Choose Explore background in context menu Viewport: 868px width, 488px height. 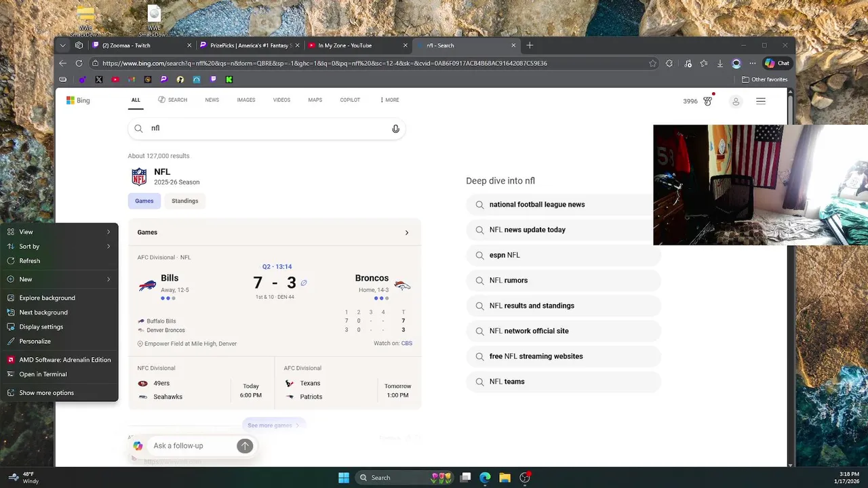[59, 298]
